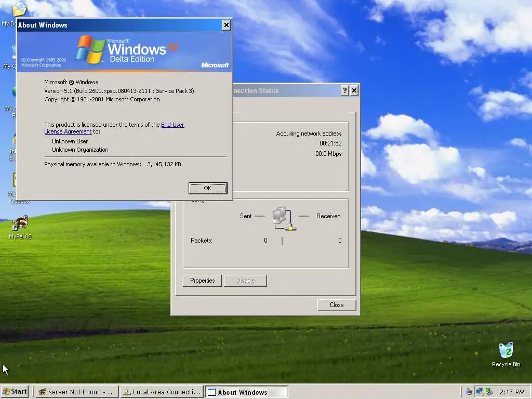The width and height of the screenshot is (532, 399).
Task: Click the About Windows taskbar button
Action: [x=247, y=392]
